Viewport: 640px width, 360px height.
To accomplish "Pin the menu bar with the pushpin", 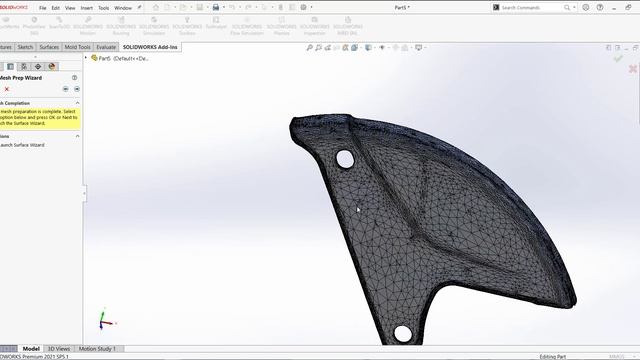I will click(139, 7).
